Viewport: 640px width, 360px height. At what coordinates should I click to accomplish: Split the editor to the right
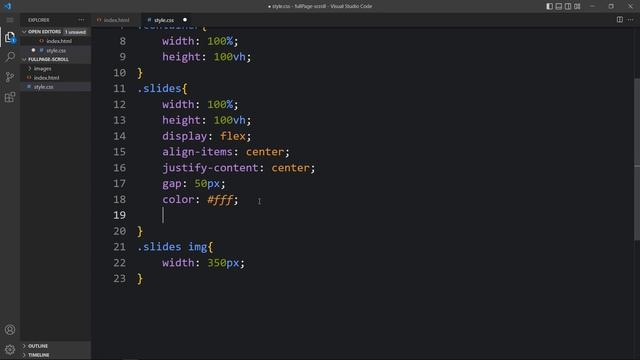(x=620, y=20)
